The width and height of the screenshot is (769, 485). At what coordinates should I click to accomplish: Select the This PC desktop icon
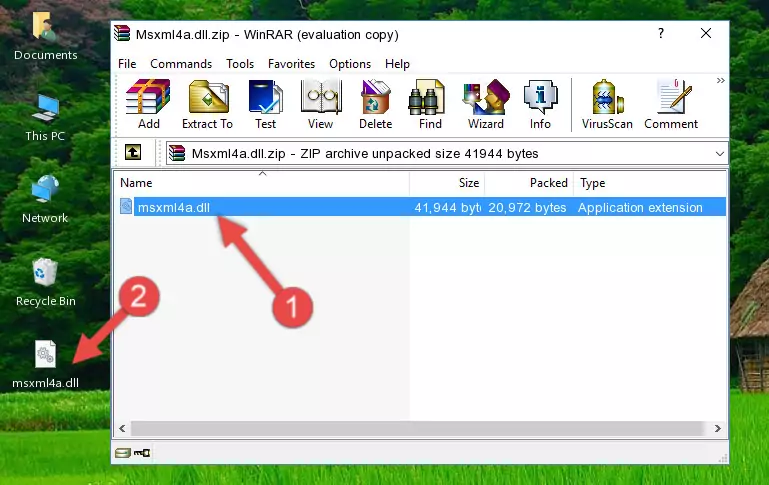(x=45, y=118)
